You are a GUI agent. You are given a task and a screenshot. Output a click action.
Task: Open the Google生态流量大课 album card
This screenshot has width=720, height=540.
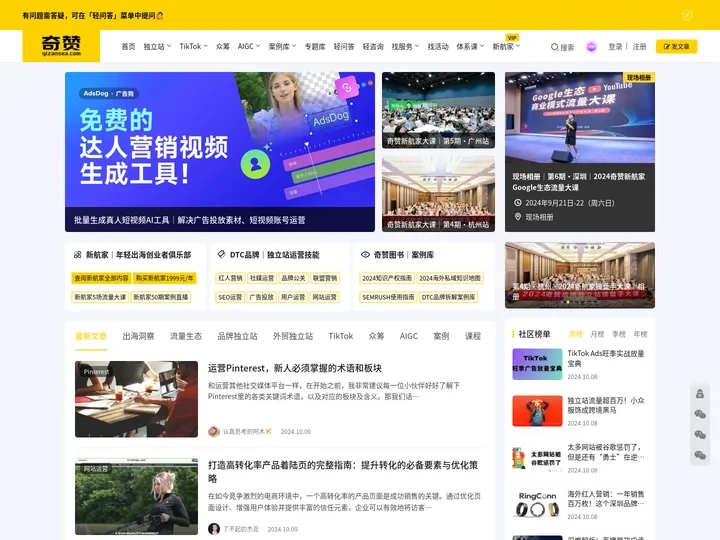pyautogui.click(x=580, y=152)
